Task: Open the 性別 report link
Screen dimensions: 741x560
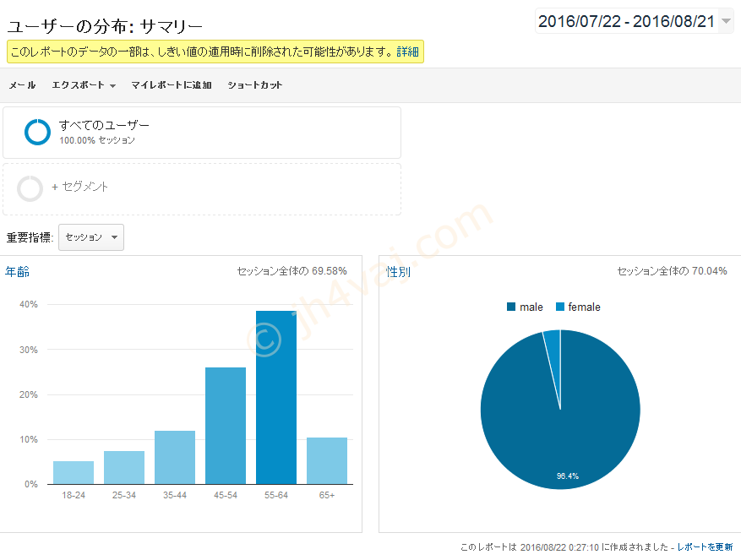Action: [398, 272]
